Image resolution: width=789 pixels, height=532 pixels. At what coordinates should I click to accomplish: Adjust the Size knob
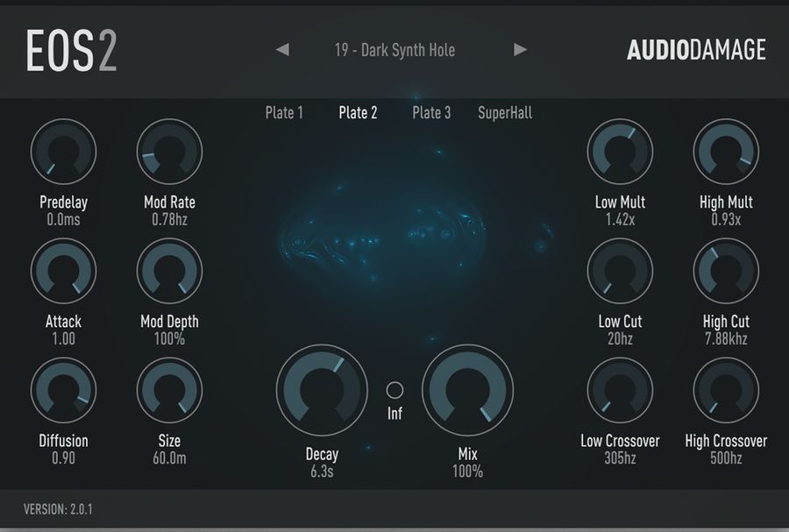point(169,390)
